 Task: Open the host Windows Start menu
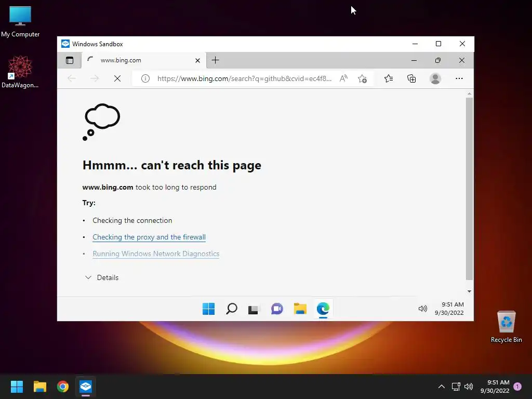coord(17,387)
